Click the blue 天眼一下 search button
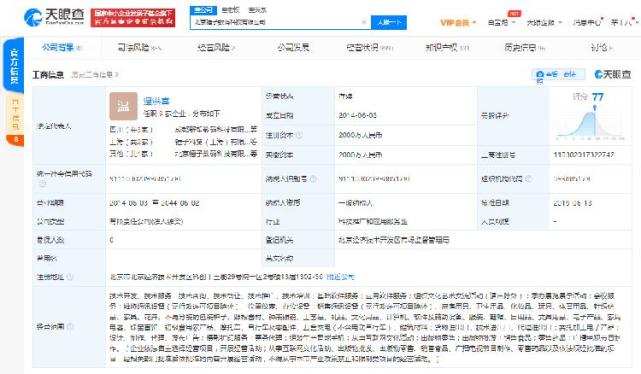Image resolution: width=641 pixels, height=374 pixels. click(x=389, y=22)
